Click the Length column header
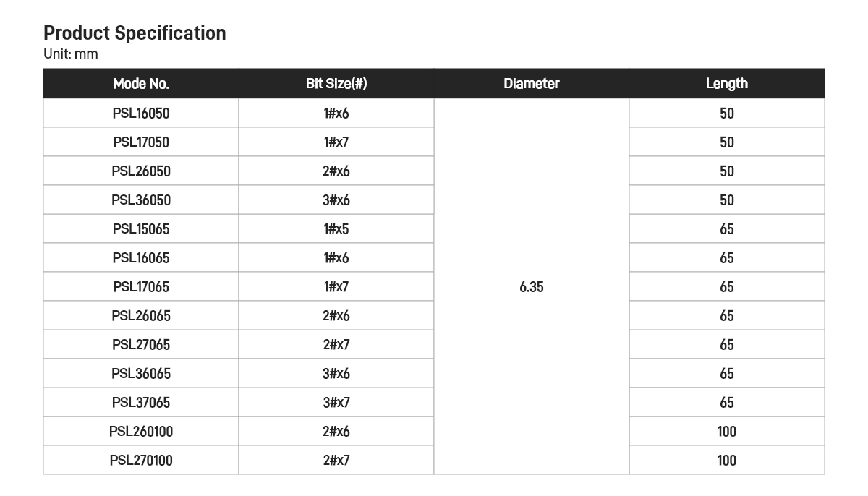The width and height of the screenshot is (868, 496). pyautogui.click(x=727, y=84)
